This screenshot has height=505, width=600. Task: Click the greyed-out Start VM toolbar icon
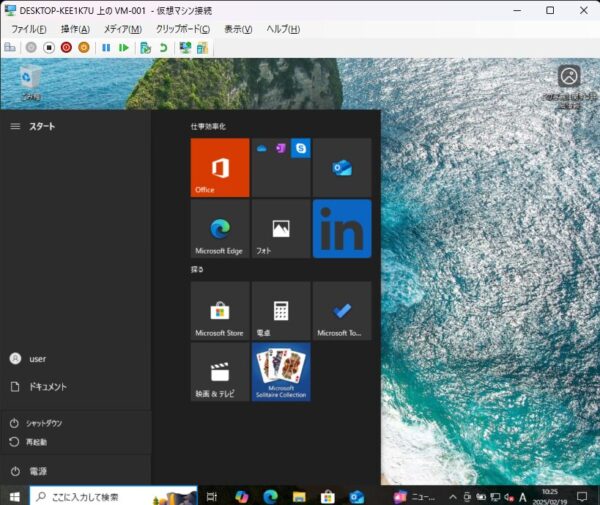[x=31, y=47]
